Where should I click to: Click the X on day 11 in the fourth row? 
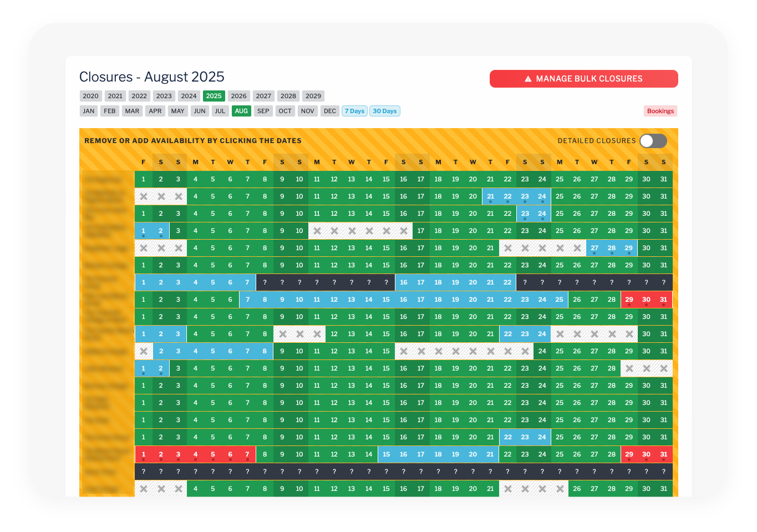pyautogui.click(x=317, y=231)
